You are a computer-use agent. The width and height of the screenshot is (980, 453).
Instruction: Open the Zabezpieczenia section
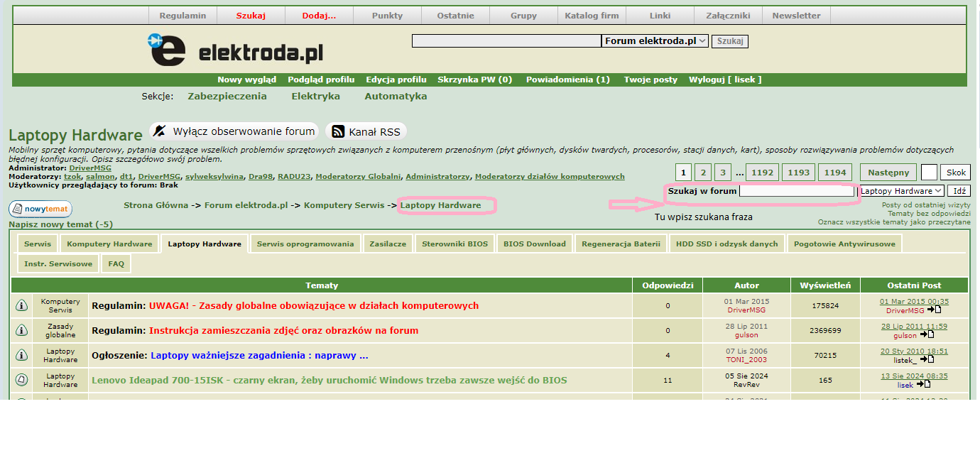227,96
